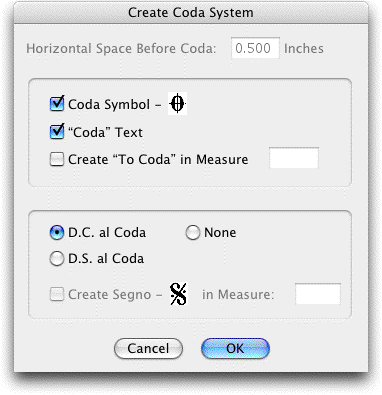Click the D.S. al Coda label text
The width and height of the screenshot is (382, 395).
[x=106, y=259]
